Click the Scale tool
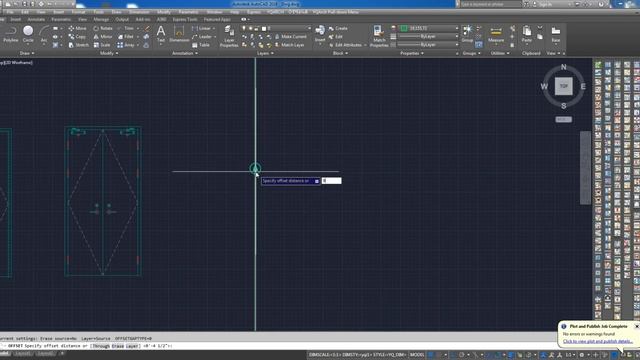This screenshot has height=360, width=640. [102, 45]
